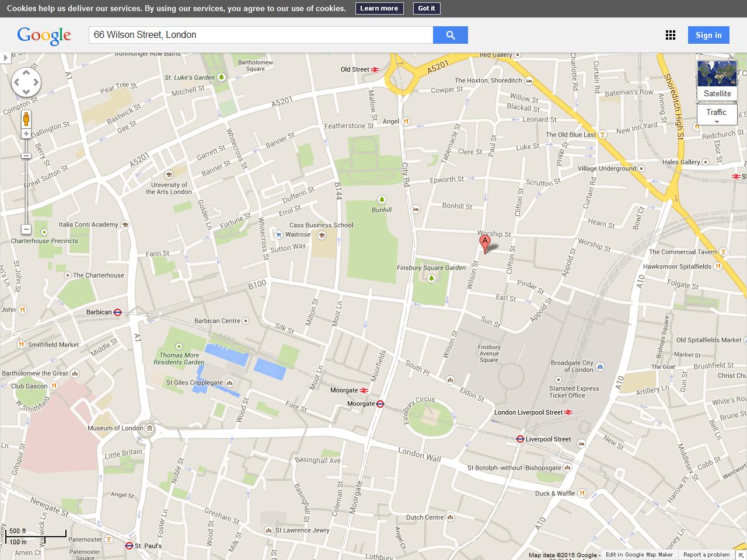Viewport: 747px width, 560px height.
Task: Click "Village Underground" marker label
Action: (607, 169)
